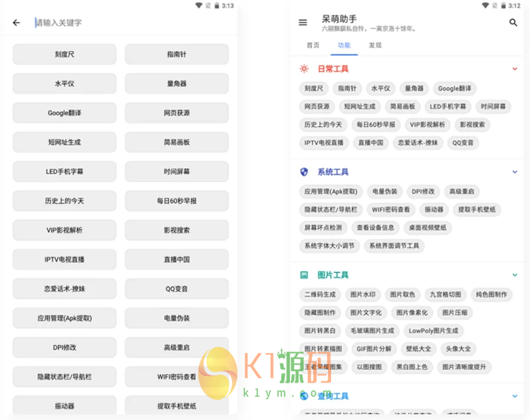Open 量角器 button on the search screen
Screen dimensions: 530x420
coord(177,84)
